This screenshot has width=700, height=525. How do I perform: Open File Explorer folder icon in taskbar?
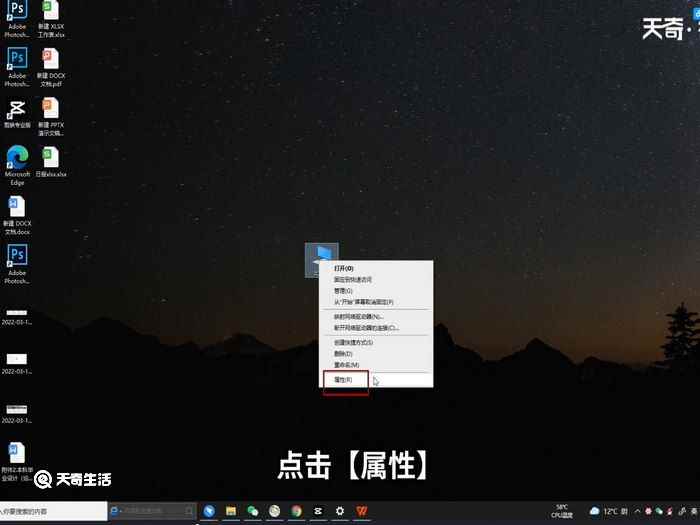pyautogui.click(x=231, y=511)
